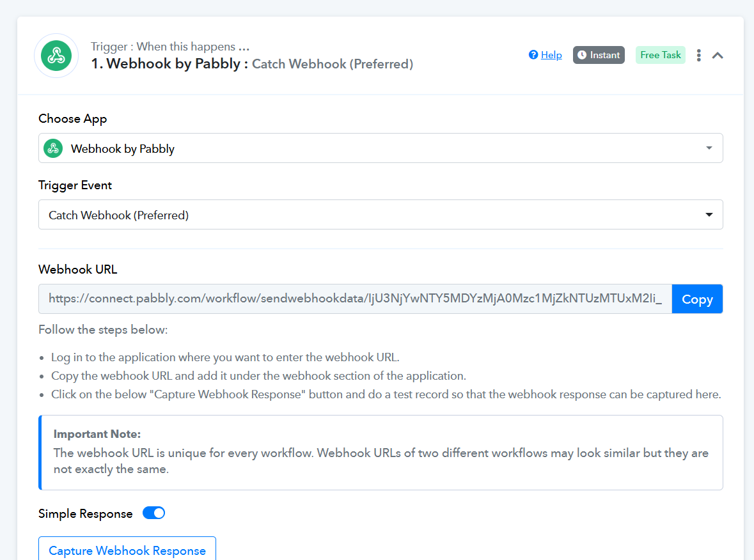
Task: Copy the webhook URL
Action: [697, 299]
